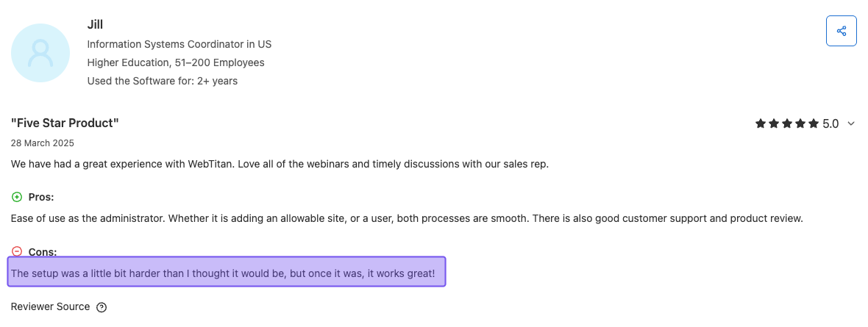Click the Pros text about ease of use
This screenshot has height=327, width=868.
406,218
